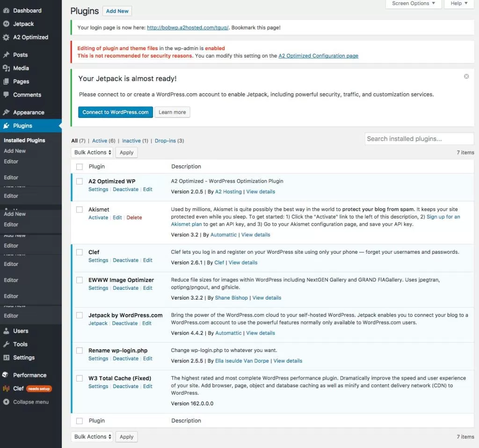Filter the list by Active plugins
Screen dimensions: 479x448
(100, 140)
